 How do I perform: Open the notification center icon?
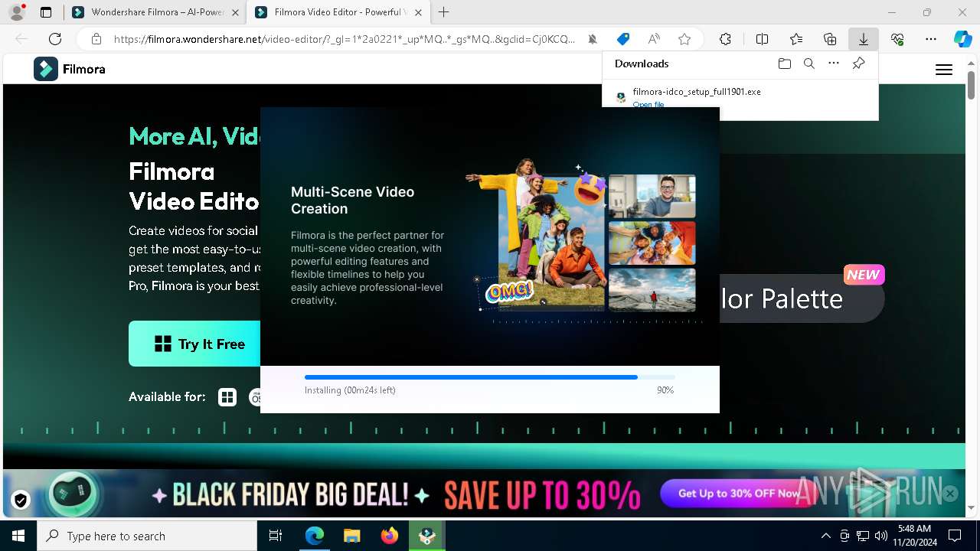955,536
